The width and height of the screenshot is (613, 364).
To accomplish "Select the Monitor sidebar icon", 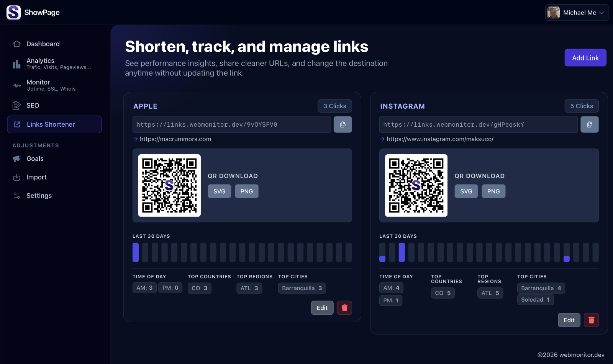I will coord(17,85).
